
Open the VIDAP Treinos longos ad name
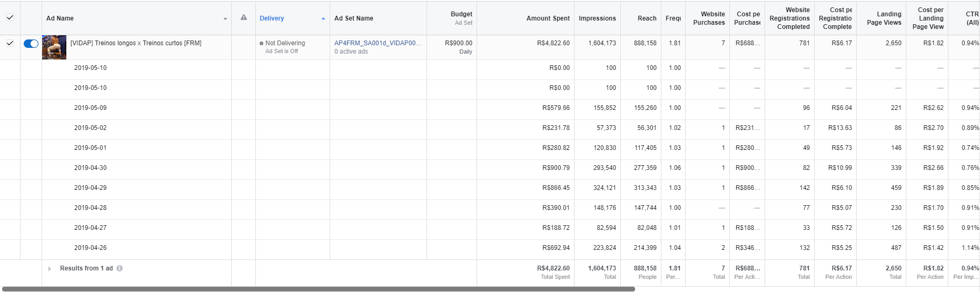(136, 43)
